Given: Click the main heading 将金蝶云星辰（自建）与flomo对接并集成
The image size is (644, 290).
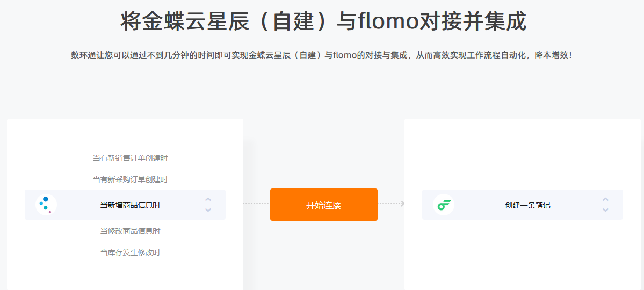Looking at the screenshot, I should 324,21.
